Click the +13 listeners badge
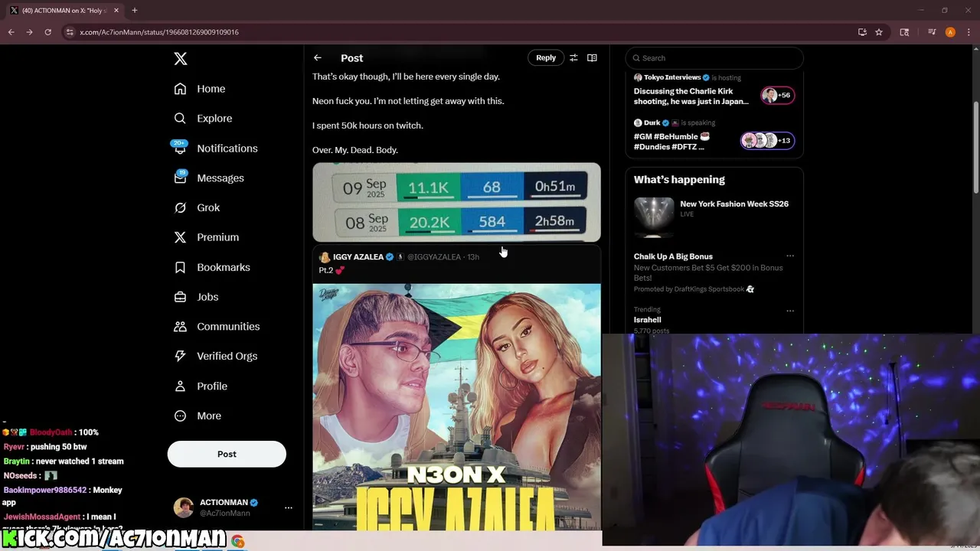The width and height of the screenshot is (980, 551). (x=767, y=140)
